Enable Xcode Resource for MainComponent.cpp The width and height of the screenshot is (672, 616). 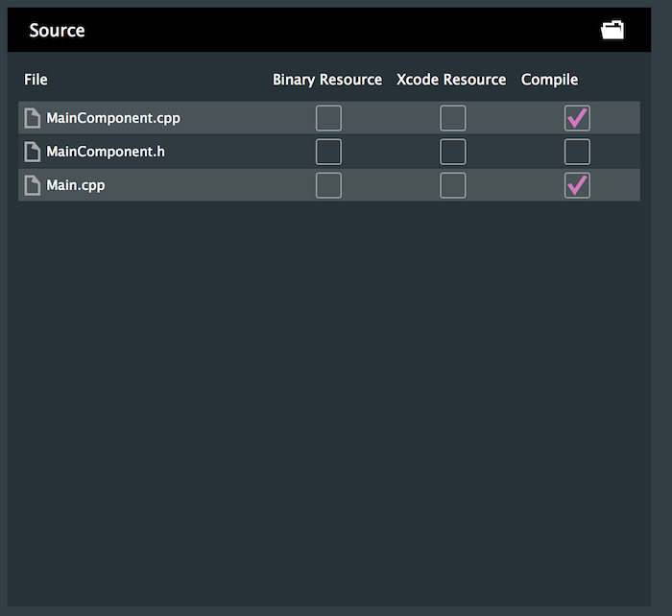tap(453, 118)
